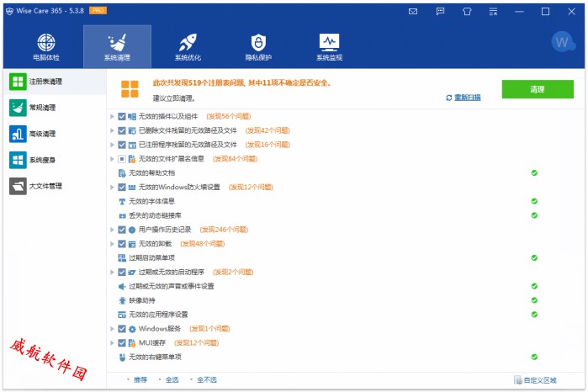Viewport: 588px width, 392px height.
Task: Open the 电脑体检 globe icon
Action: 46,42
